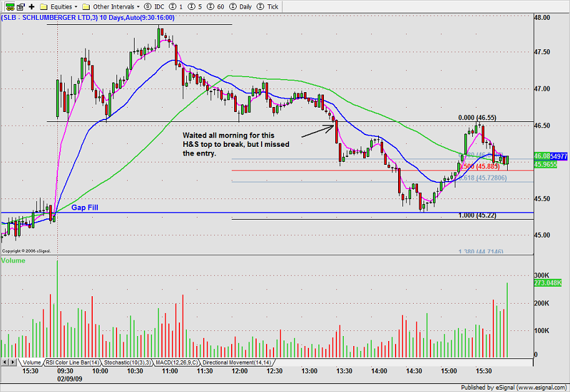
Task: Switch to the Daily interval
Action: [x=240, y=6]
